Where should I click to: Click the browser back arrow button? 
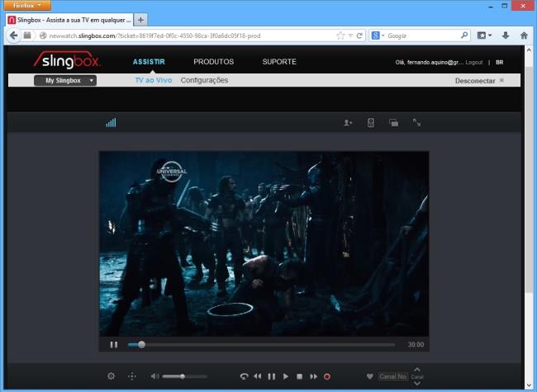pos(14,35)
